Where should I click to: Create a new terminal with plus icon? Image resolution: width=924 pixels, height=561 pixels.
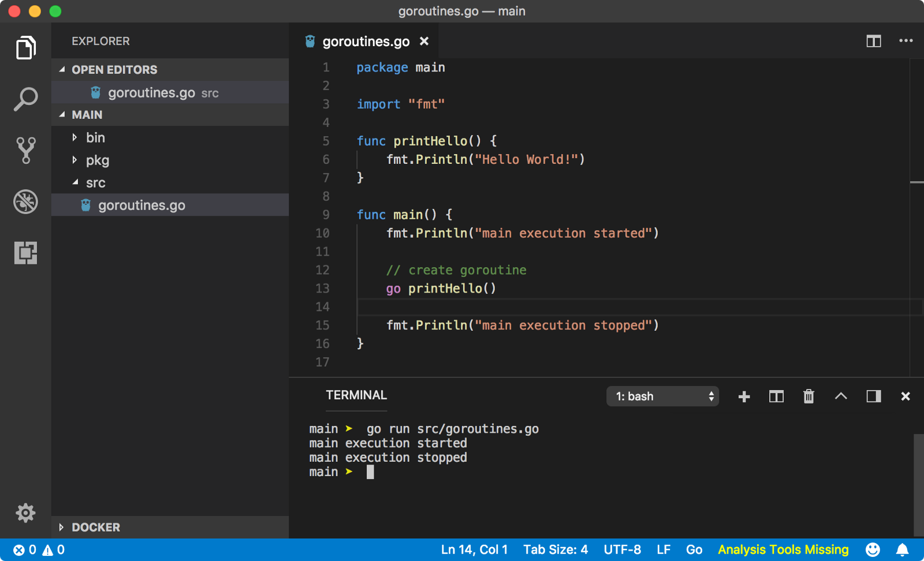pyautogui.click(x=744, y=397)
